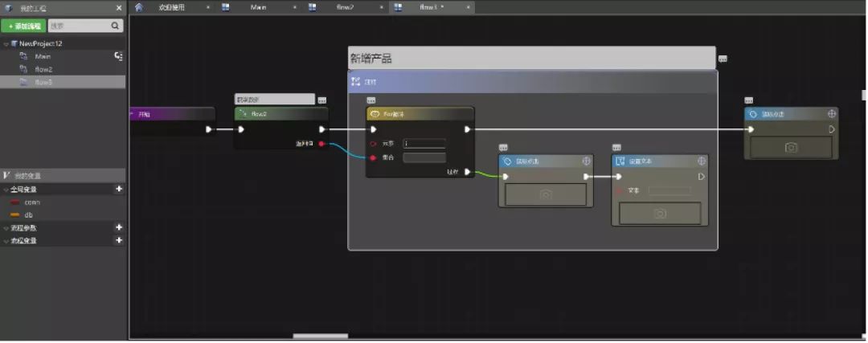Click the screenshot placeholder of the 设置文本 node
This screenshot has width=868, height=343.
pos(660,213)
